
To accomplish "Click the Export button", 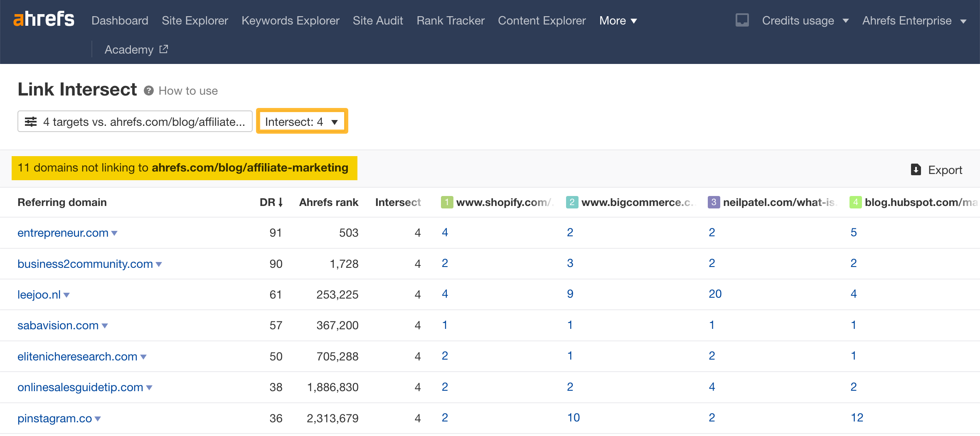I will tap(936, 169).
